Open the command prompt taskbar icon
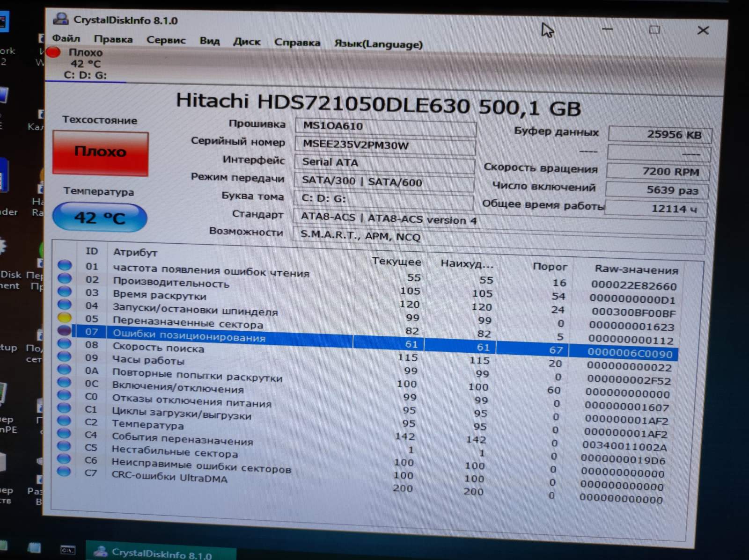This screenshot has height=560, width=749. coord(68,550)
